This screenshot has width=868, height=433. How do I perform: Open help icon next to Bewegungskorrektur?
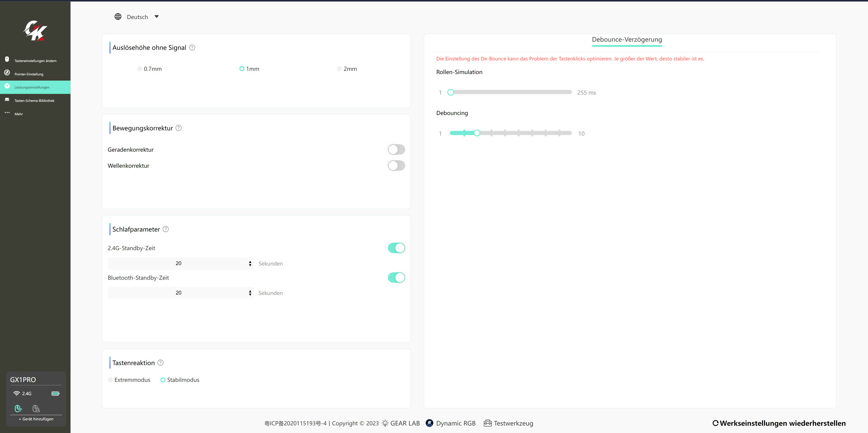179,128
